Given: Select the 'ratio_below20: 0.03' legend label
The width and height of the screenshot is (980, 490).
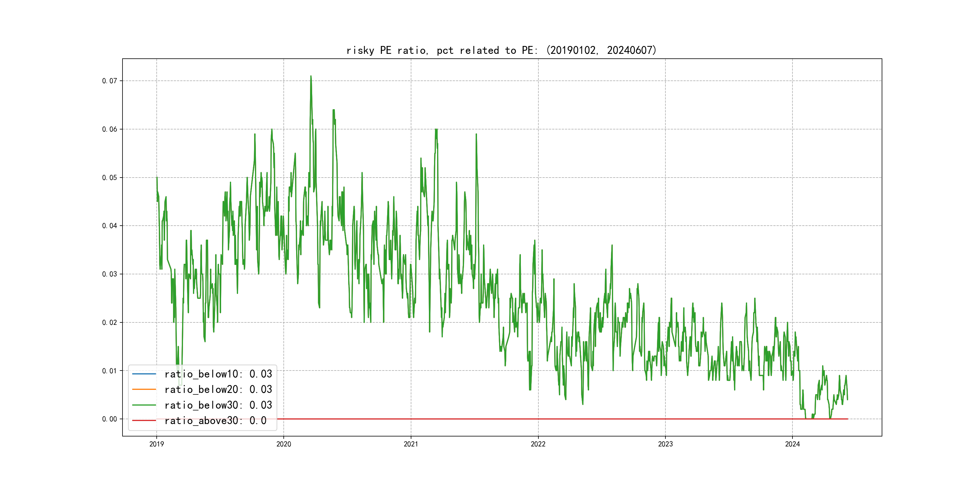Looking at the screenshot, I should pyautogui.click(x=218, y=390).
